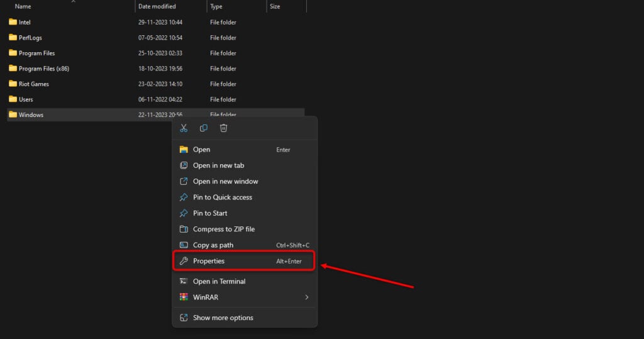
Task: Click the Copy icon in context menu
Action: click(203, 128)
